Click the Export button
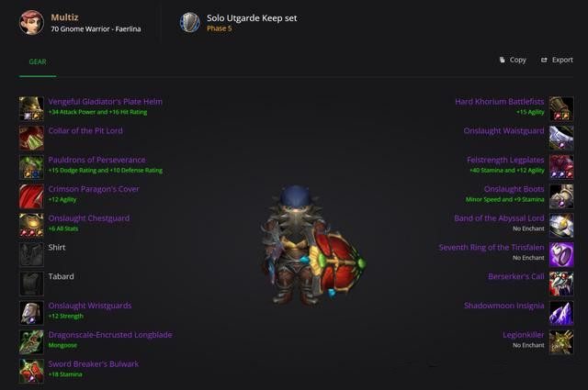This screenshot has width=588, height=390. (557, 60)
